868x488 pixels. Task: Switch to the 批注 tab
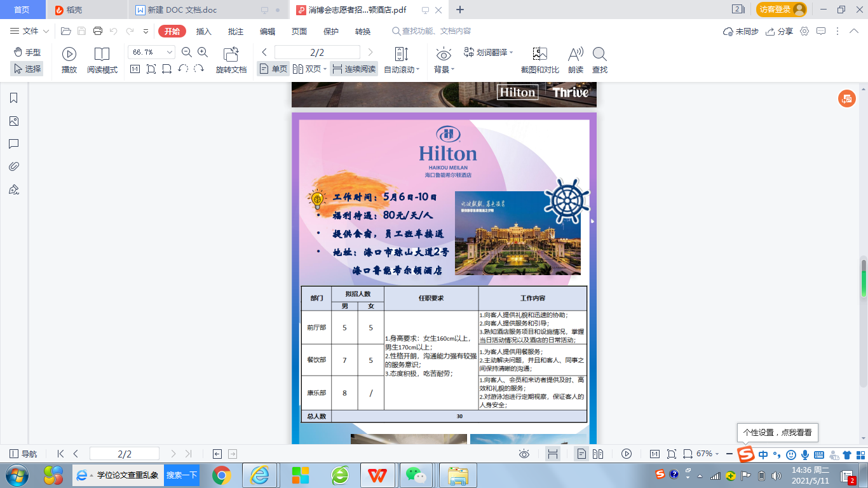click(x=236, y=32)
